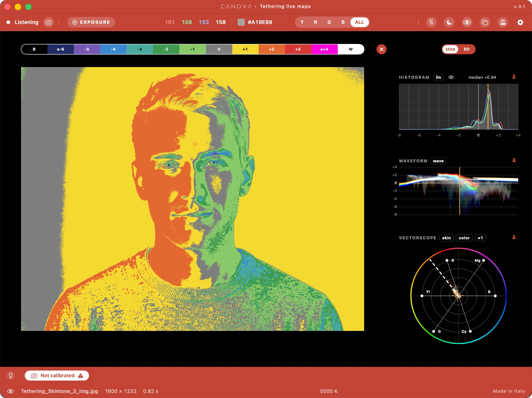The width and height of the screenshot is (532, 398).
Task: Click the #A19E99 color swatch
Action: 241,22
